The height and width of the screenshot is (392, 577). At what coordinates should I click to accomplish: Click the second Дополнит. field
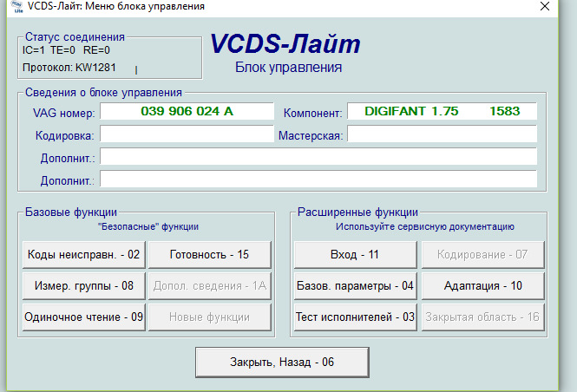(318, 179)
